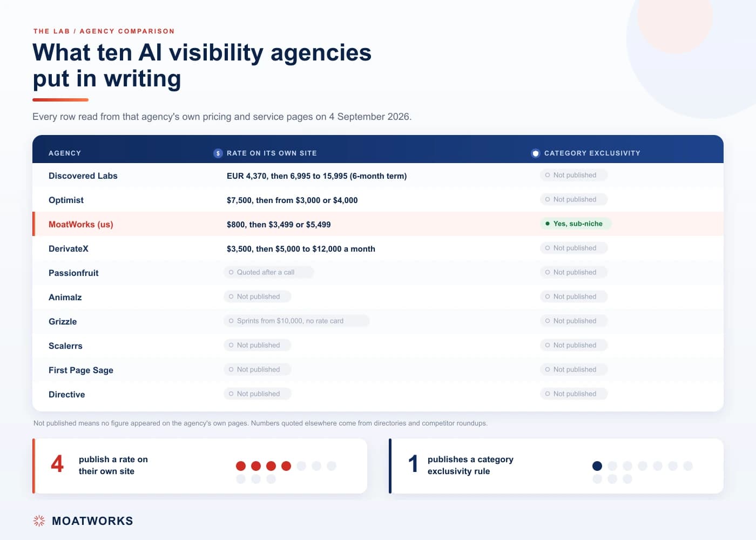Click Grizzle's exclusivity 'Not published' pill
Viewport: 756px width, 540px height.
pyautogui.click(x=573, y=321)
